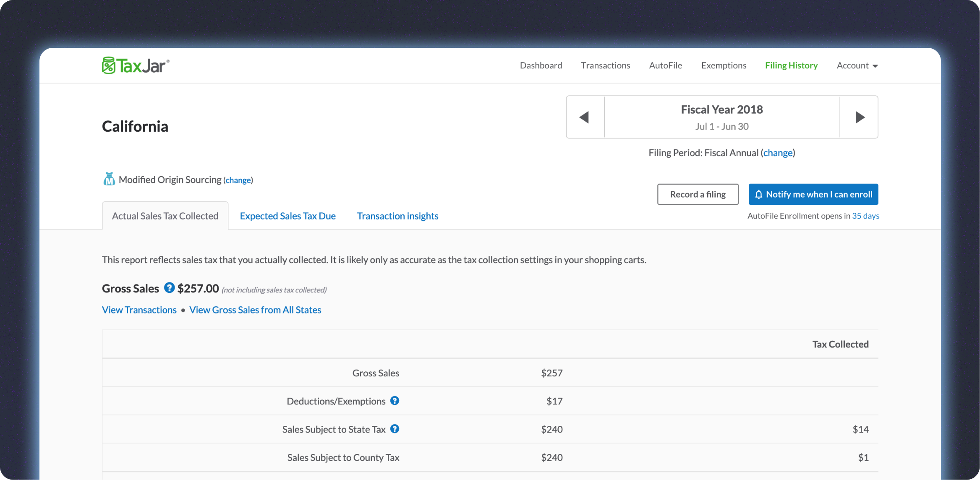Image resolution: width=980 pixels, height=480 pixels.
Task: Open the Exemptions nav item
Action: tap(724, 65)
